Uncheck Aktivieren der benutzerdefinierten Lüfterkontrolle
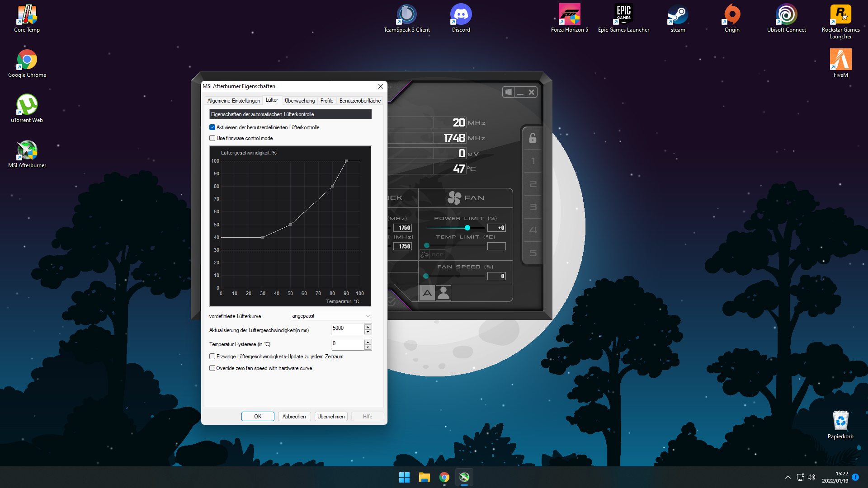Image resolution: width=868 pixels, height=488 pixels. coord(212,127)
